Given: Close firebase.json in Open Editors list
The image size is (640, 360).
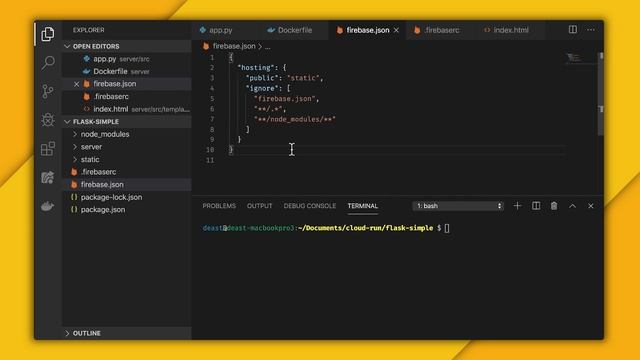Looking at the screenshot, I should click(76, 84).
